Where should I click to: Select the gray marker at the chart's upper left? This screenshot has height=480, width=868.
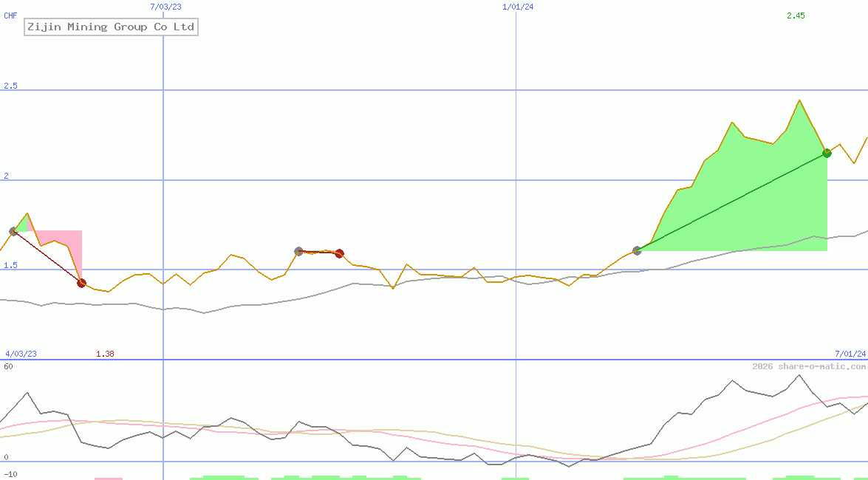(13, 230)
